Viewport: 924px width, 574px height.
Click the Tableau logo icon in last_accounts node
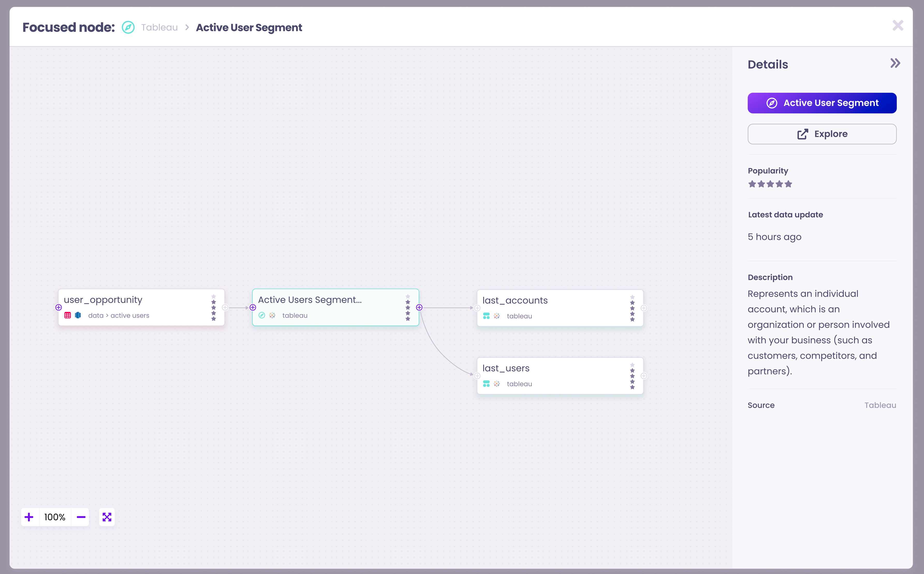click(x=497, y=316)
